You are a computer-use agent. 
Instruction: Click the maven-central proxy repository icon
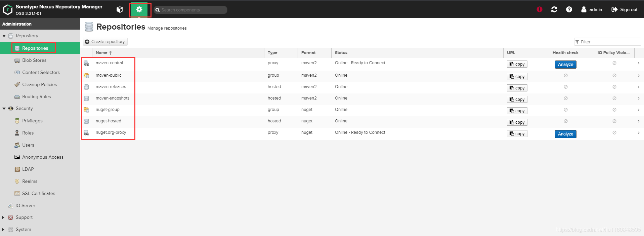point(86,63)
